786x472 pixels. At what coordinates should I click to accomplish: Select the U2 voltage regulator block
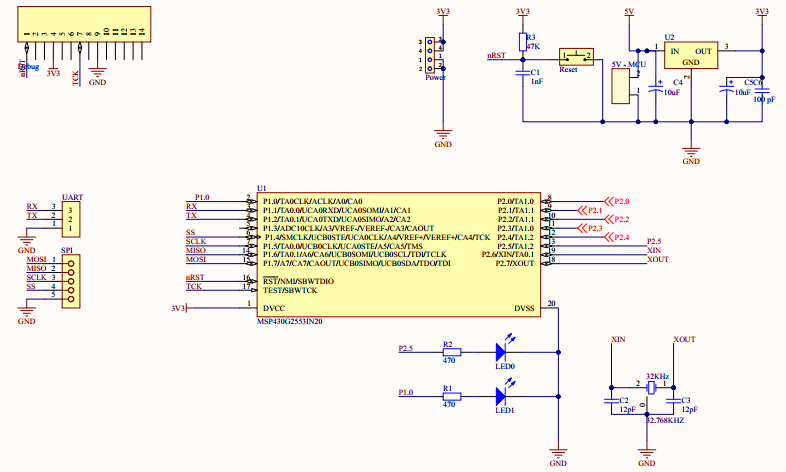(x=691, y=55)
